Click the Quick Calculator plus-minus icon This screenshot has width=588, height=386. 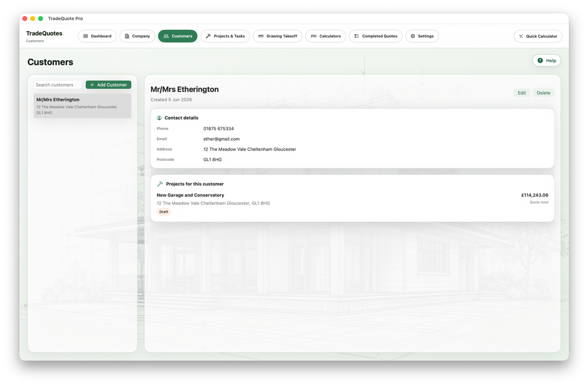[521, 36]
